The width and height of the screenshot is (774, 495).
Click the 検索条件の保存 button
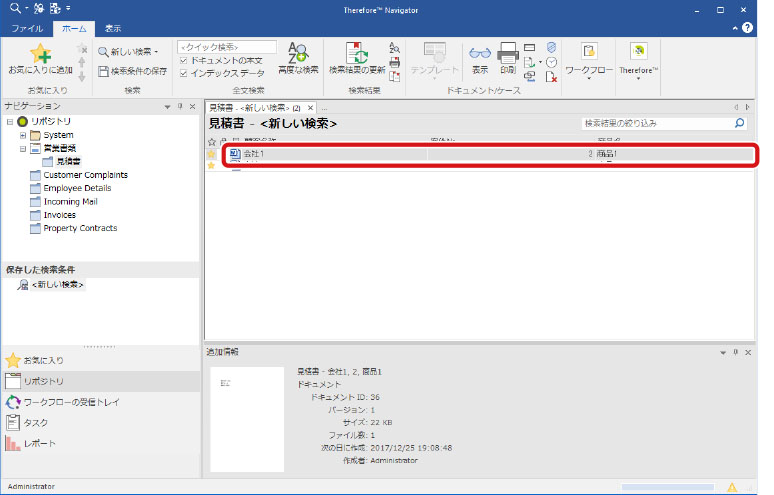[x=132, y=71]
